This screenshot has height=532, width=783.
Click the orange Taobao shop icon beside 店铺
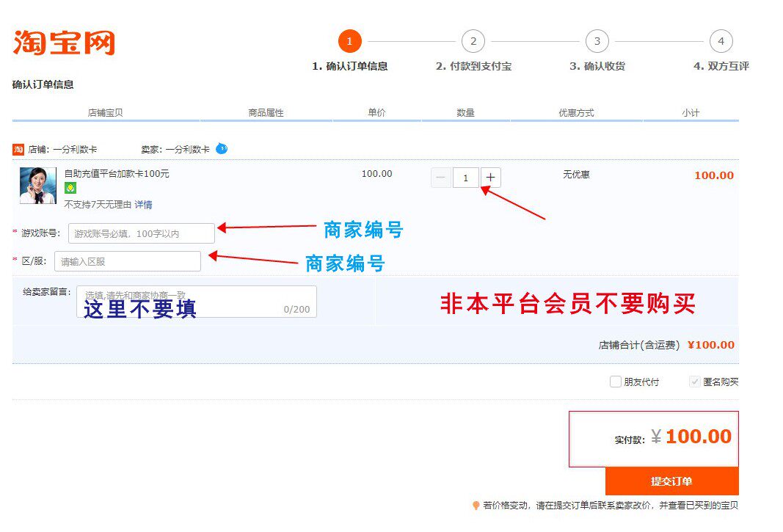click(x=18, y=150)
